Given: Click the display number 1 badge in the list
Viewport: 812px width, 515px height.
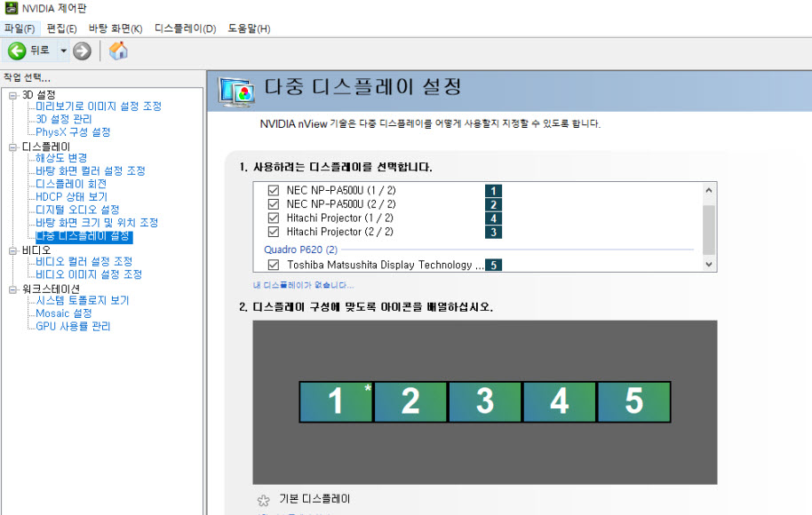Looking at the screenshot, I should click(494, 191).
